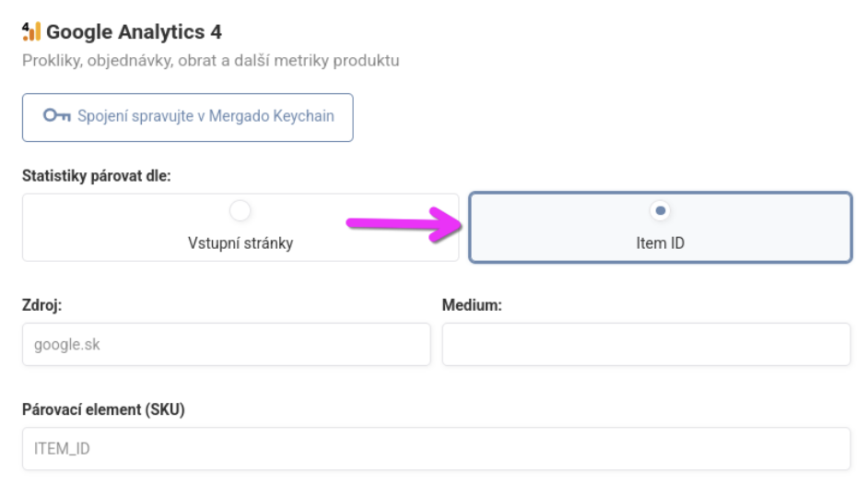Focus the Párovací element (SKU) field
This screenshot has height=485, width=868.
coord(436,449)
